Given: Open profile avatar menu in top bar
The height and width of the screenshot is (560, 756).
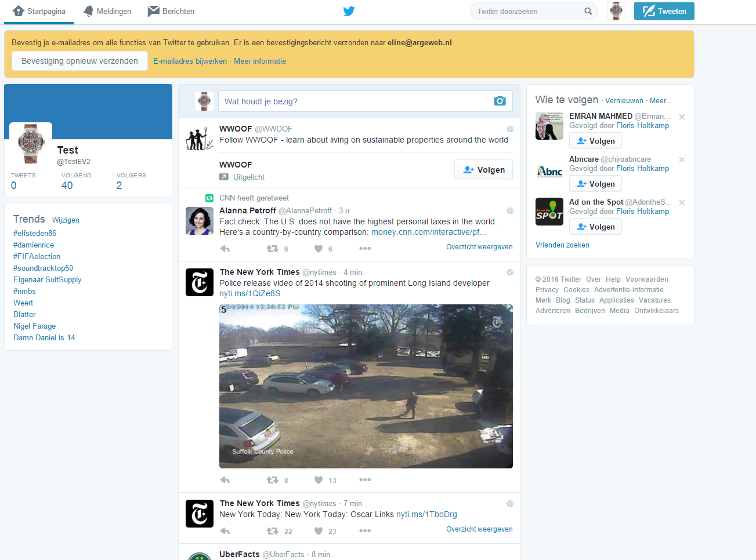Looking at the screenshot, I should tap(616, 11).
